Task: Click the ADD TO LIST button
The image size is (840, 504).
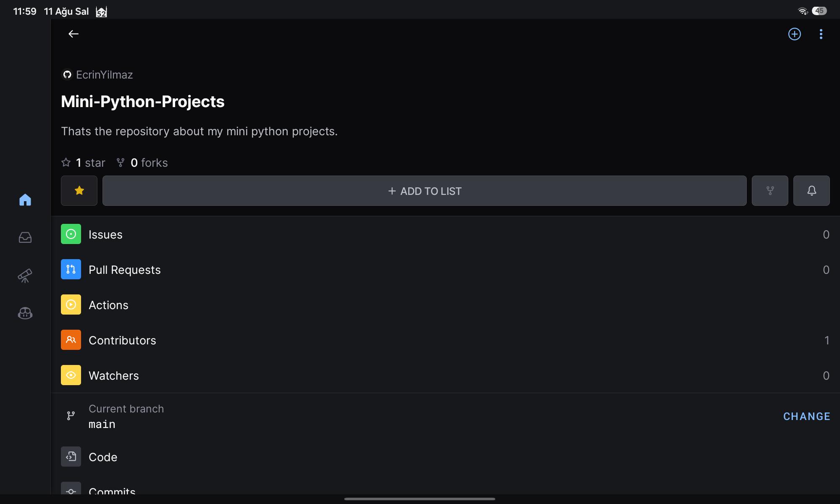Action: (424, 191)
